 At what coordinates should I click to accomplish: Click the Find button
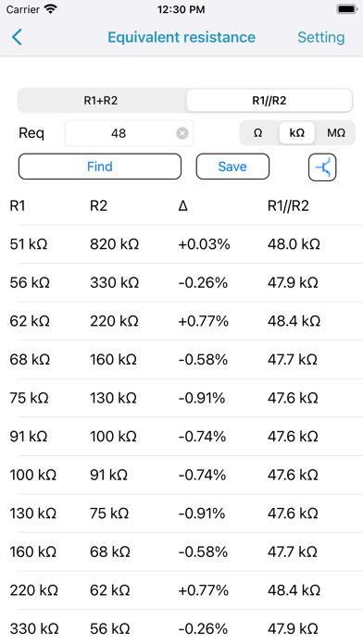coord(100,167)
